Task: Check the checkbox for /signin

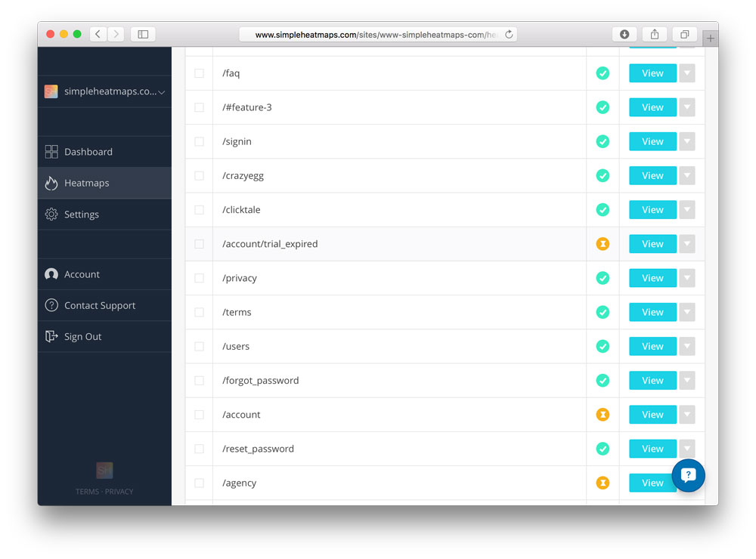Action: 199,142
